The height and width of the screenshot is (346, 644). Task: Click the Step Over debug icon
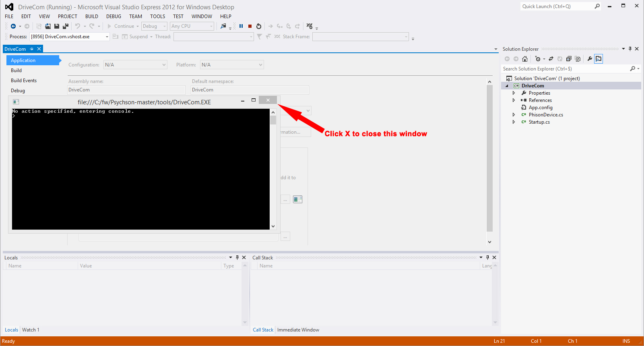point(289,26)
